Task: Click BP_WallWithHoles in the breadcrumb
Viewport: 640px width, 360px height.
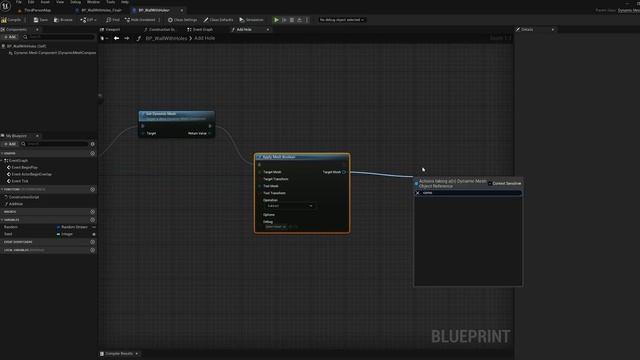Action: pos(166,38)
